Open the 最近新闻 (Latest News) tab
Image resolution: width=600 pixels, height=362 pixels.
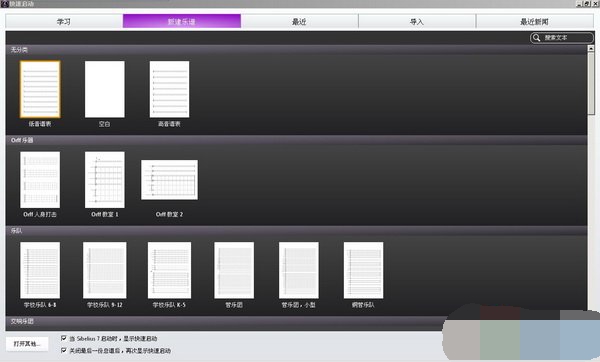pos(535,21)
